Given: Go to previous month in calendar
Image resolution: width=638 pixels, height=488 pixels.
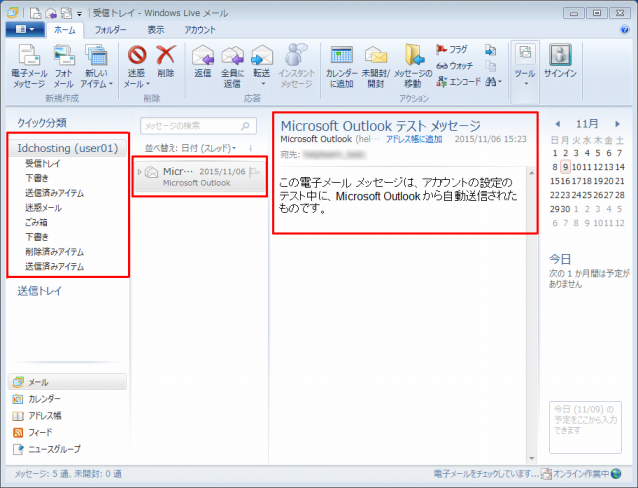Looking at the screenshot, I should (x=557, y=124).
